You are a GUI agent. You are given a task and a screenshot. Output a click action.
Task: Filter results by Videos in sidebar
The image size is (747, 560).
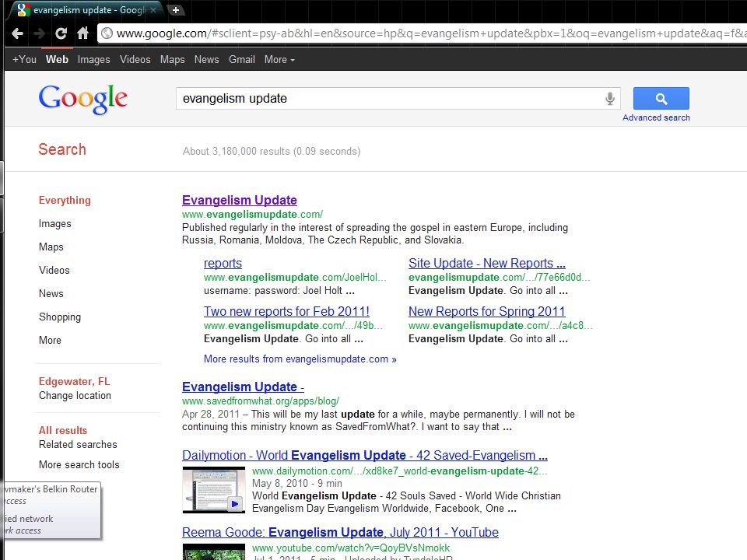(x=54, y=271)
